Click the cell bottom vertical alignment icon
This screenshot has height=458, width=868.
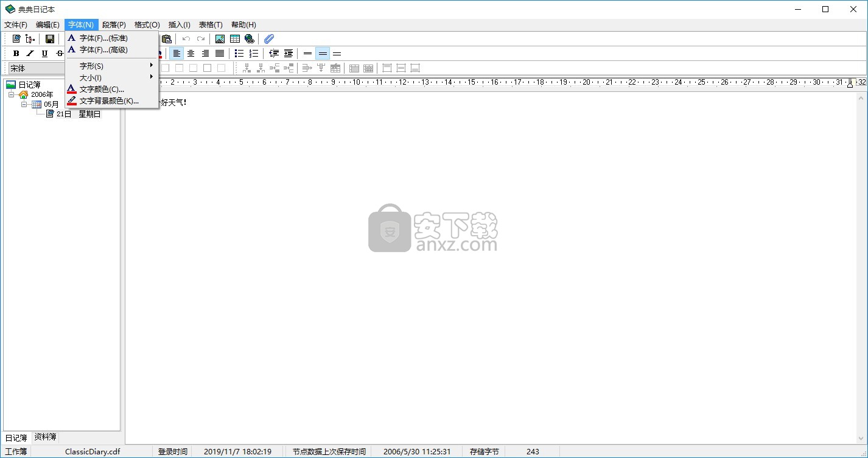coord(415,68)
